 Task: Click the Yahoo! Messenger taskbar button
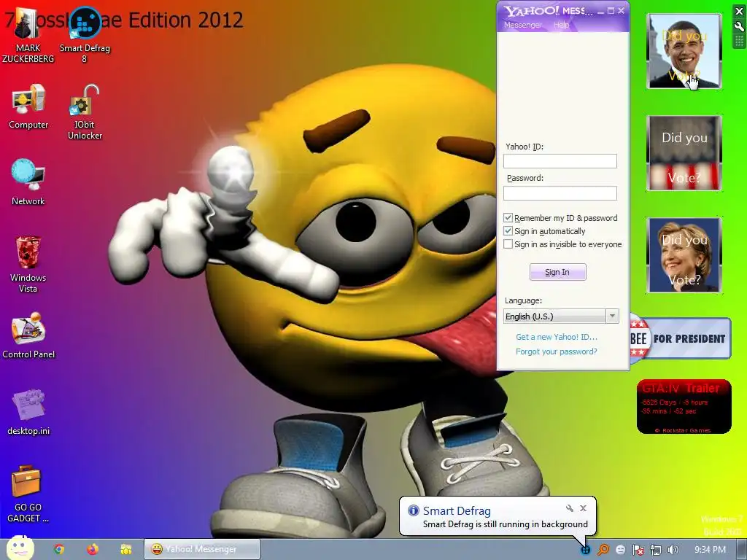202,549
